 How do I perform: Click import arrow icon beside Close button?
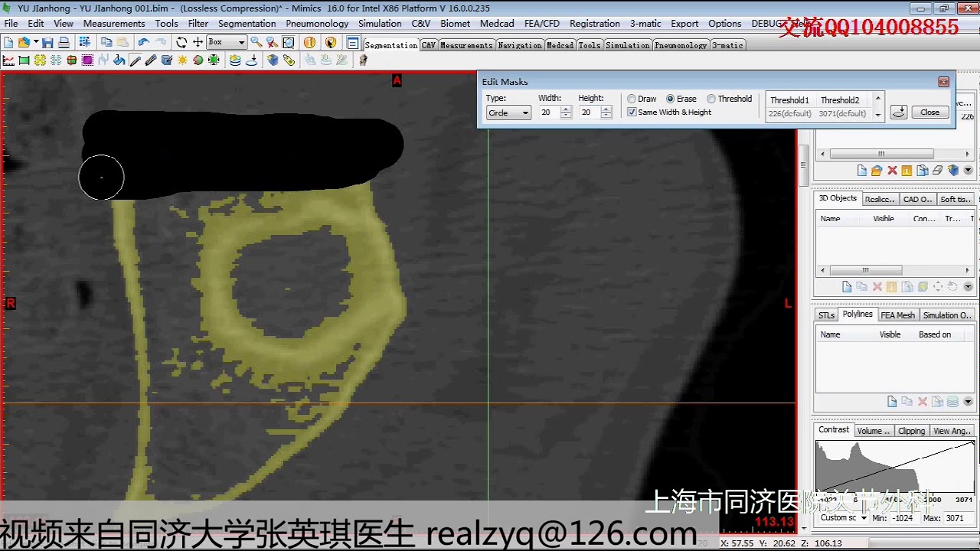click(899, 112)
